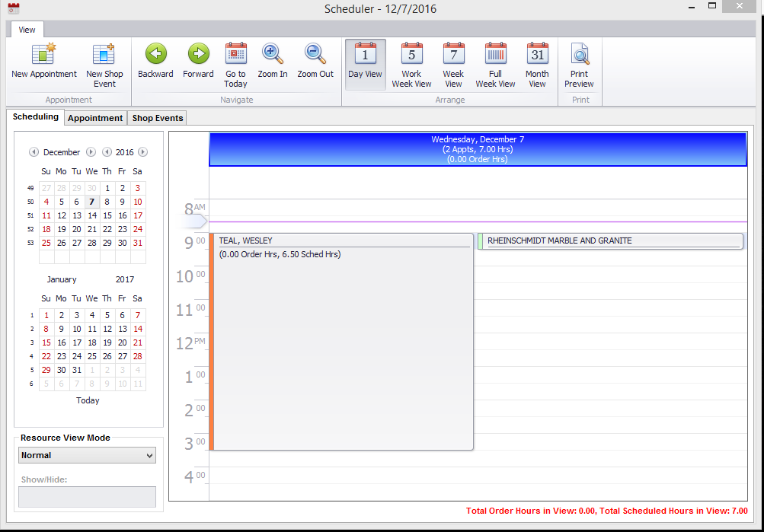Click the New Appointment icon

click(44, 53)
